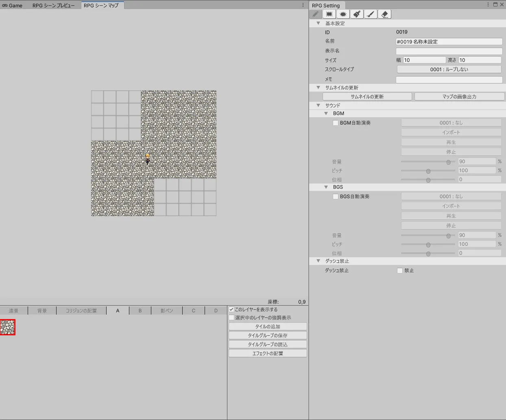The width and height of the screenshot is (506, 420).
Task: Select the pencil draw tool
Action: 316,14
